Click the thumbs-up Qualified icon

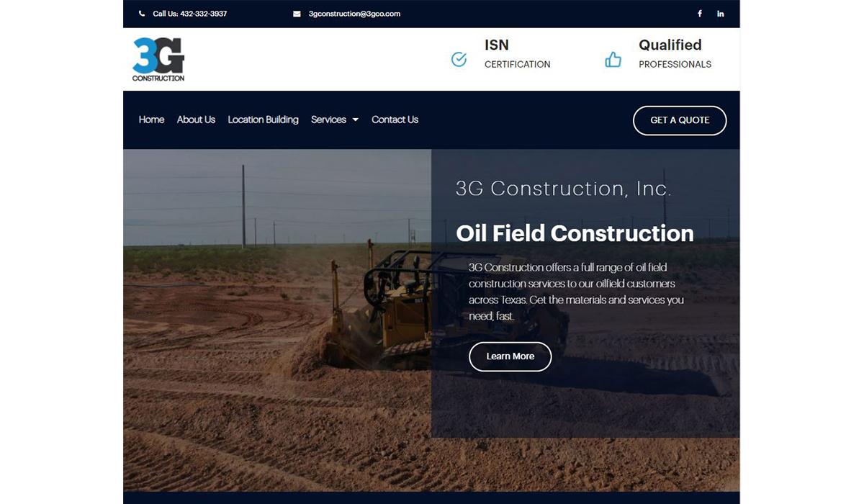[x=613, y=59]
